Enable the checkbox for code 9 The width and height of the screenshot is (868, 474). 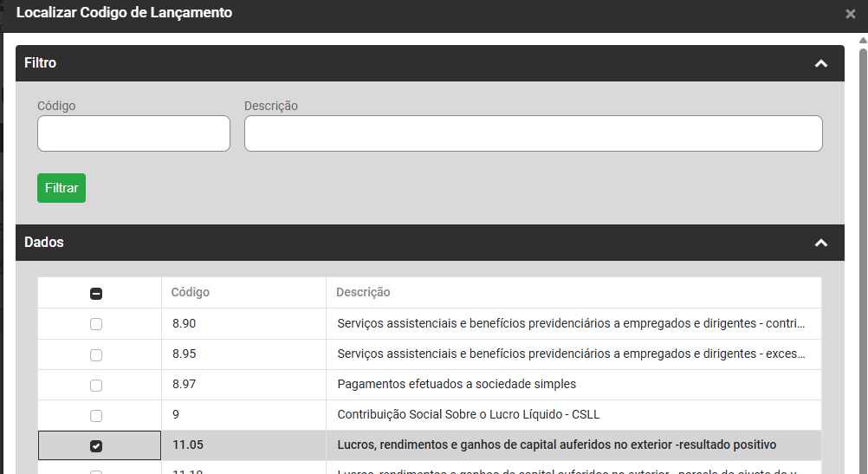(x=96, y=415)
